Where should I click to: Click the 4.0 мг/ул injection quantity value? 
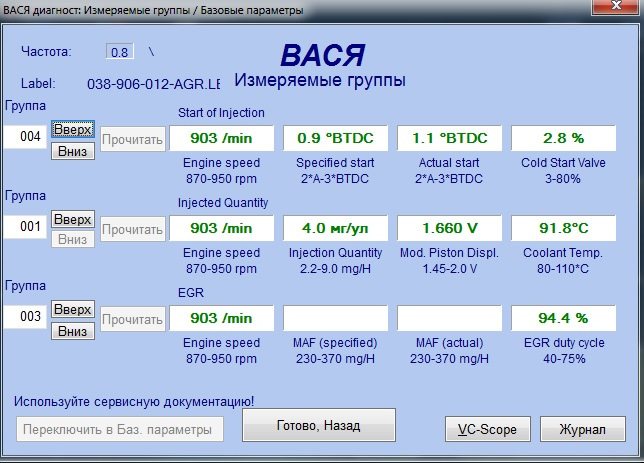[x=335, y=228]
